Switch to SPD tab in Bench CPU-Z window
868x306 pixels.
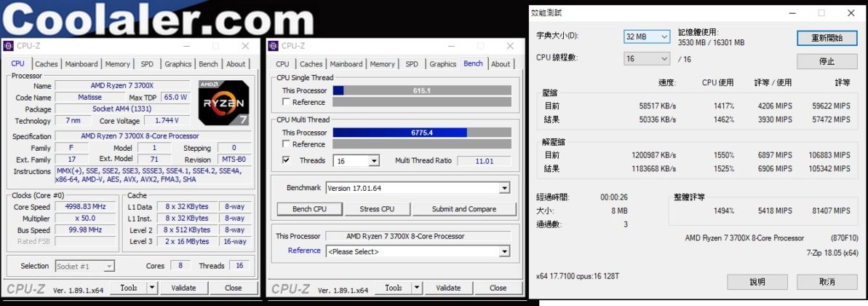pyautogui.click(x=412, y=64)
